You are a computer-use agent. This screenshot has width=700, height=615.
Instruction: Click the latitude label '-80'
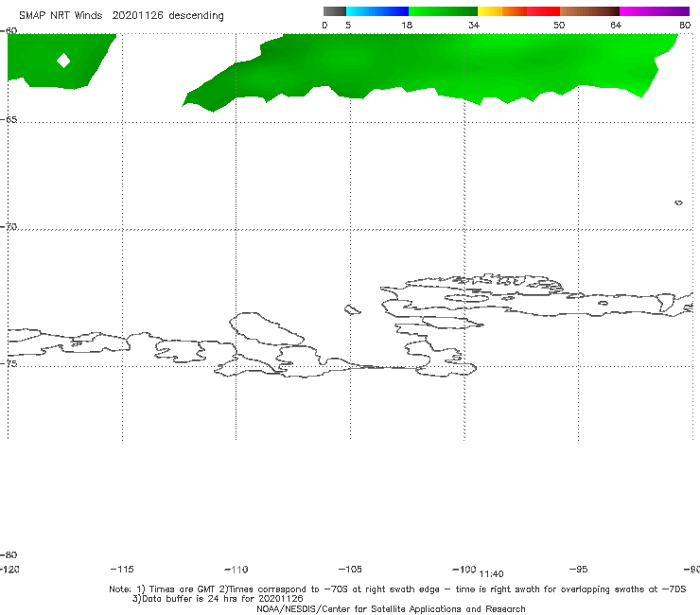[9, 555]
